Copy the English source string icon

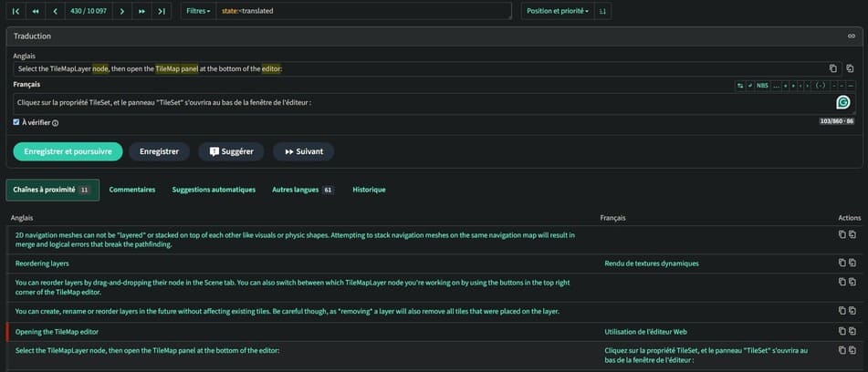[x=833, y=68]
